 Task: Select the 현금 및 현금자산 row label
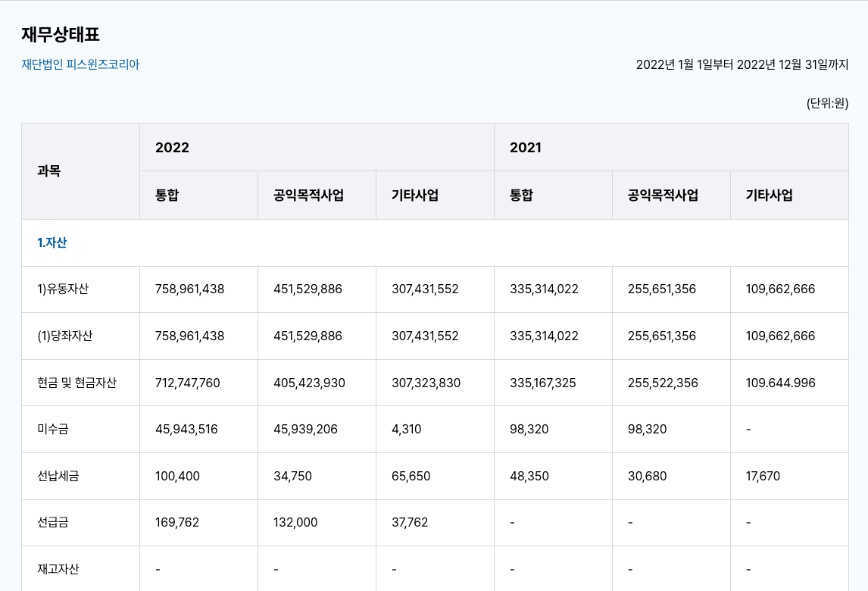point(76,383)
